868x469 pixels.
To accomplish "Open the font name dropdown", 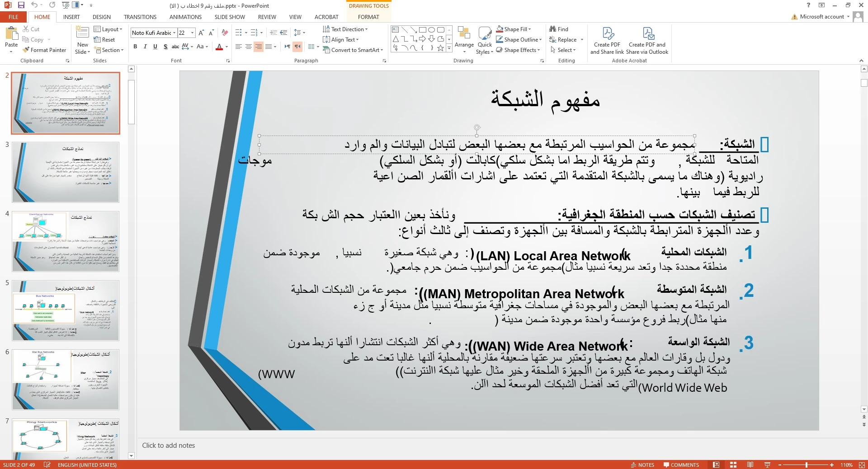I will click(x=175, y=33).
